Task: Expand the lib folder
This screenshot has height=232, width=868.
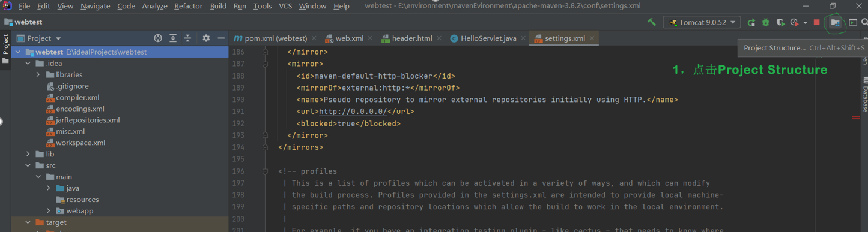Action: pyautogui.click(x=28, y=154)
